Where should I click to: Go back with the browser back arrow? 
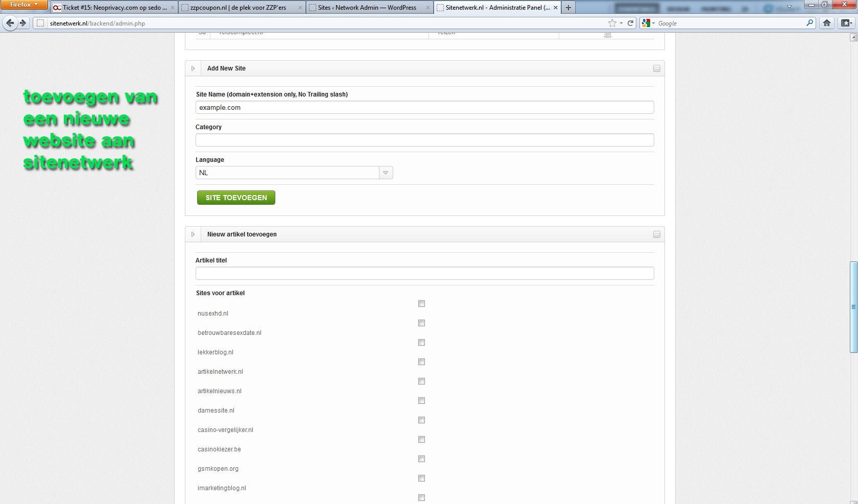coord(10,23)
